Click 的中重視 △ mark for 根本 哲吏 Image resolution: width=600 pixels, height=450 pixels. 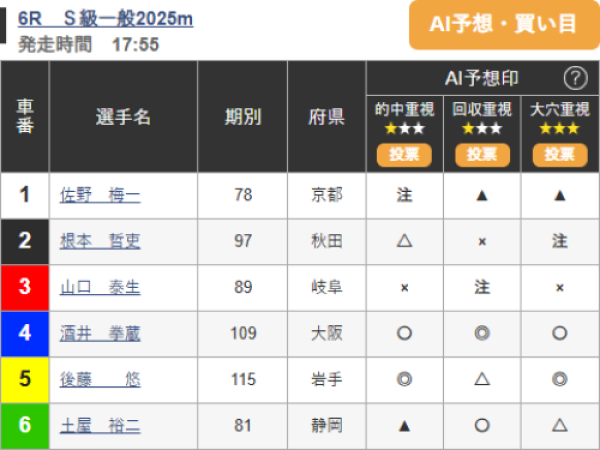[x=404, y=241]
